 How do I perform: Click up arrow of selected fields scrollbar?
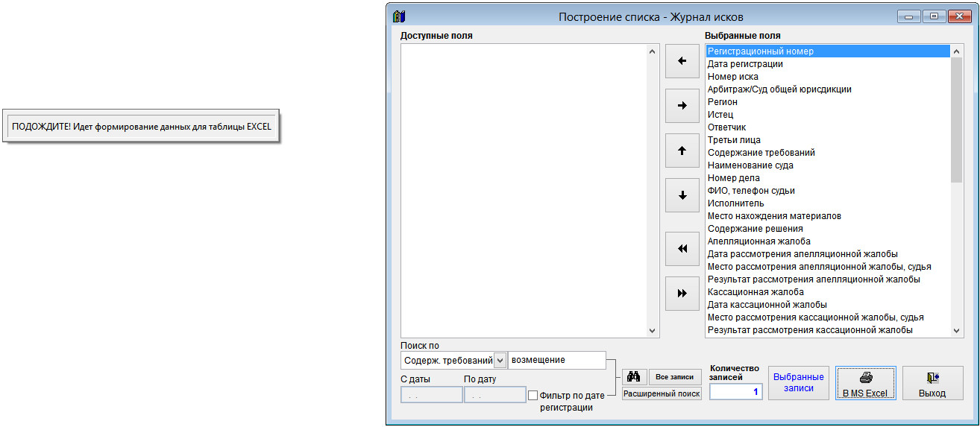click(957, 51)
